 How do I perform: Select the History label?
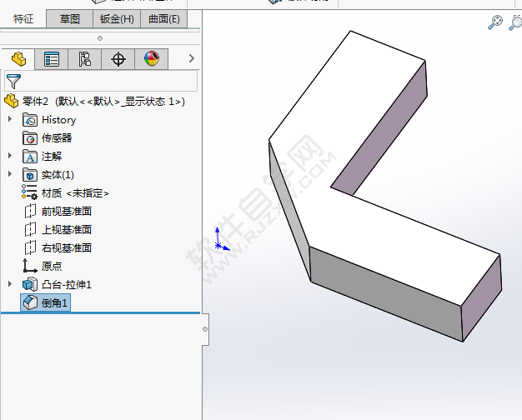[x=59, y=120]
